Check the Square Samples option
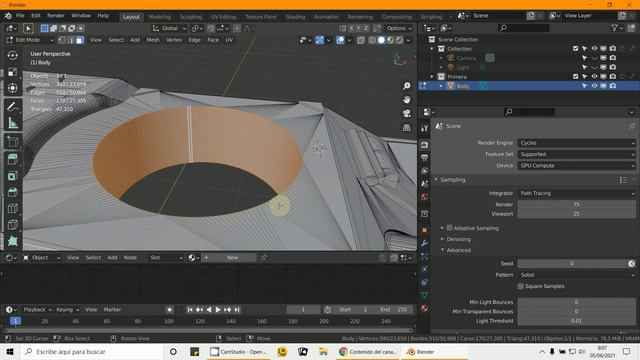The width and height of the screenshot is (640, 360). click(x=520, y=286)
